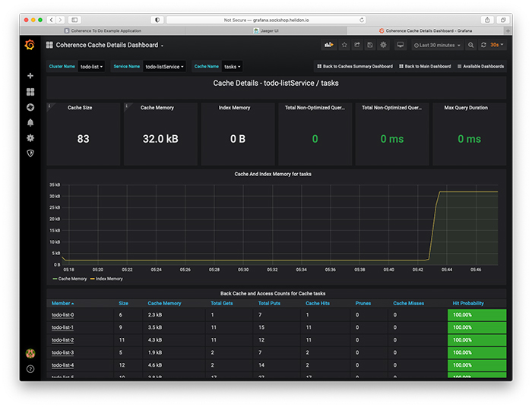Open the 30s refresh interval dropdown
Image resolution: width=532 pixels, height=407 pixels.
click(497, 45)
